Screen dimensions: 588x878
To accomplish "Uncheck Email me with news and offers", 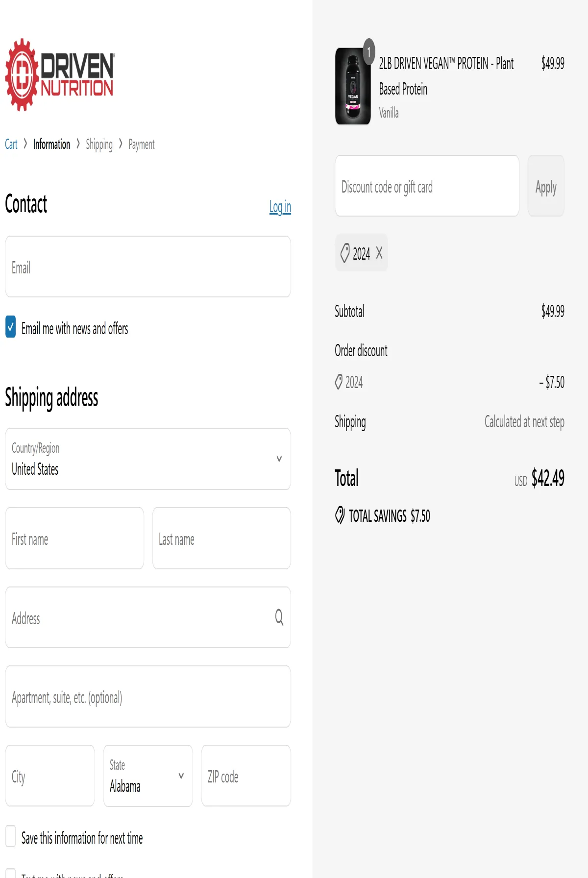I will 11,327.
